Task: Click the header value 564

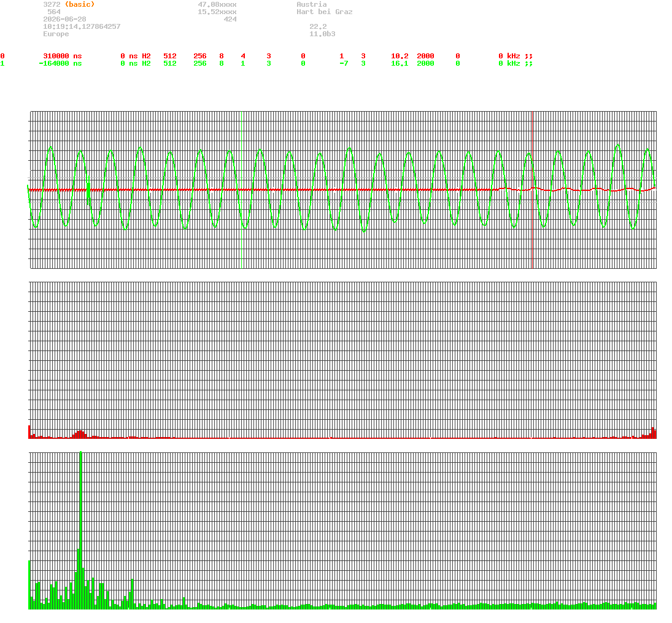Action: (x=54, y=12)
